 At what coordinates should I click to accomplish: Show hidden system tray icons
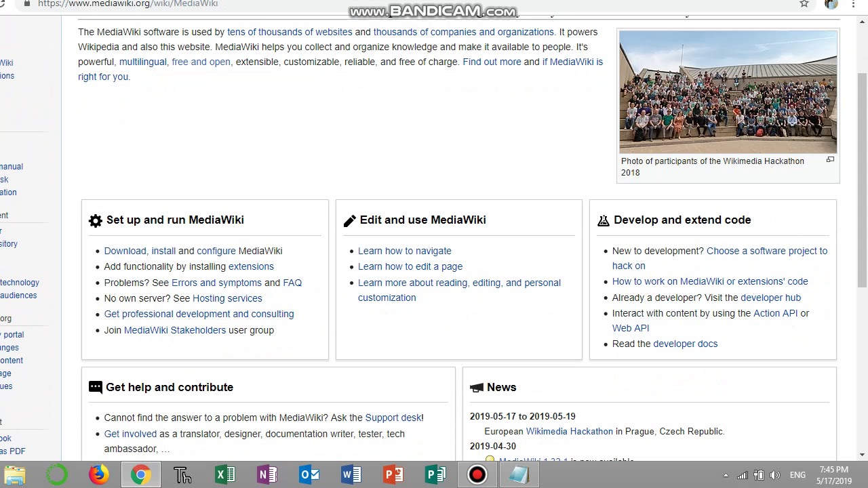(726, 475)
